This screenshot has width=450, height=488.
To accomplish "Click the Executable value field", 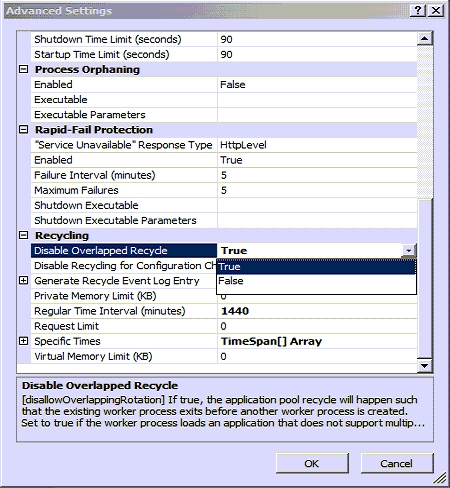I will coord(317,100).
